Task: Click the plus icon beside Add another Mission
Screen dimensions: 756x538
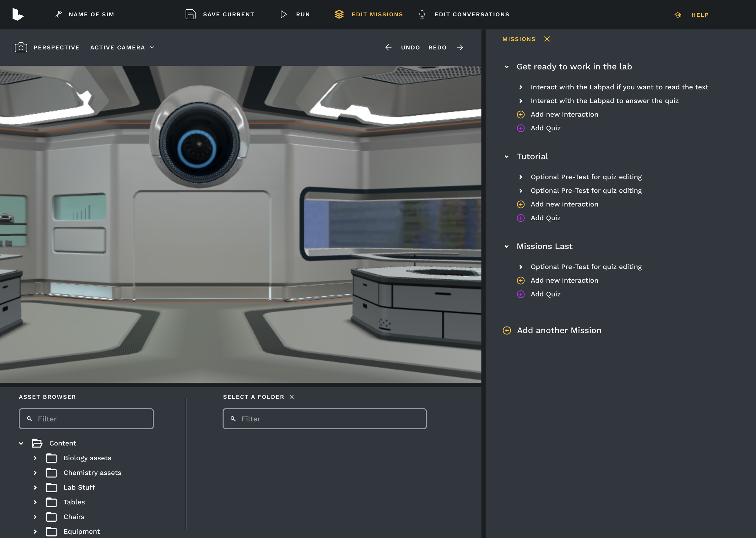Action: coord(507,330)
